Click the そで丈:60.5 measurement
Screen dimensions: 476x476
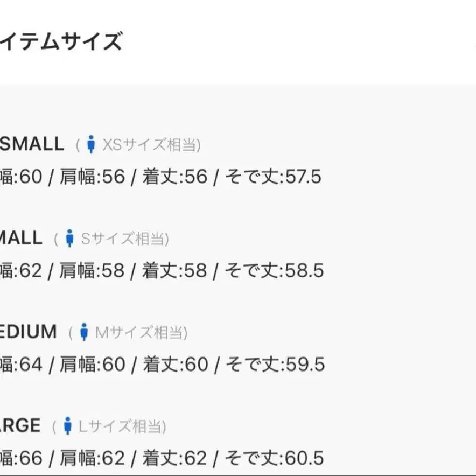tap(274, 458)
